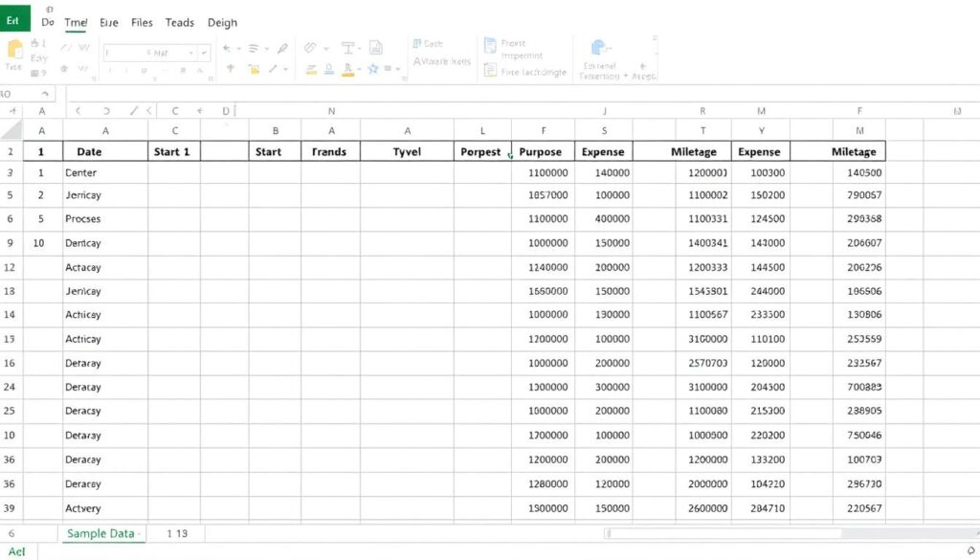The image size is (980, 560).
Task: Click the pen brush icon
Action: tap(282, 48)
